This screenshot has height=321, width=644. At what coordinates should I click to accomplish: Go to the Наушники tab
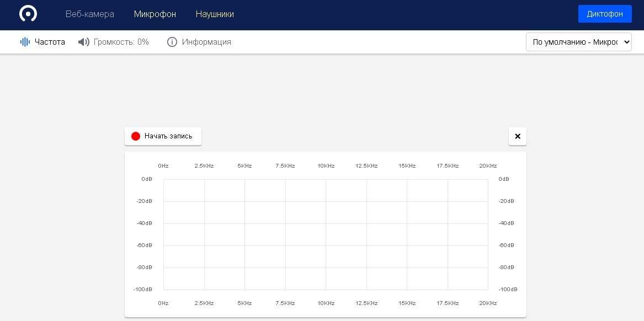(x=215, y=14)
